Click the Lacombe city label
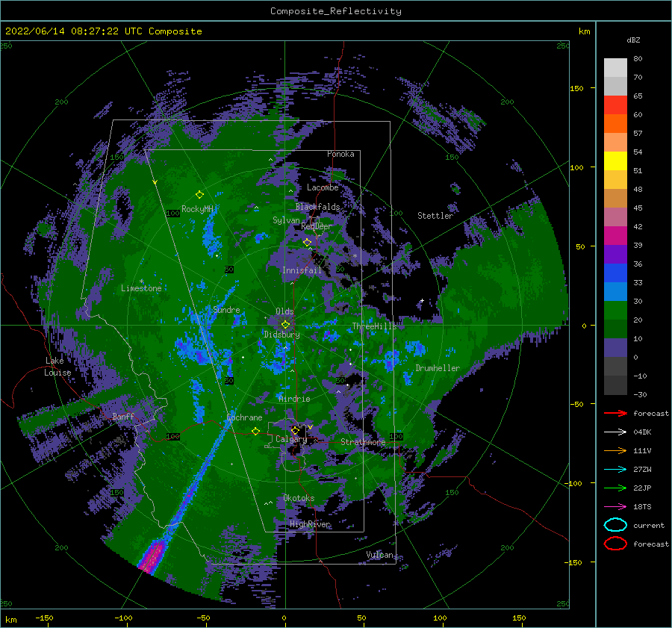This screenshot has height=628, width=672. tap(323, 187)
